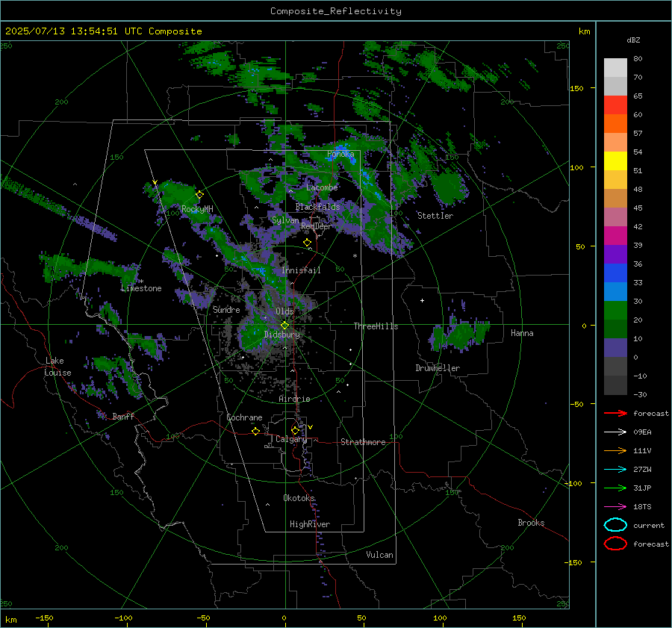Screen dimensions: 672x628
Task: Click the purple 36–39 dBZ swatch
Action: 615,255
